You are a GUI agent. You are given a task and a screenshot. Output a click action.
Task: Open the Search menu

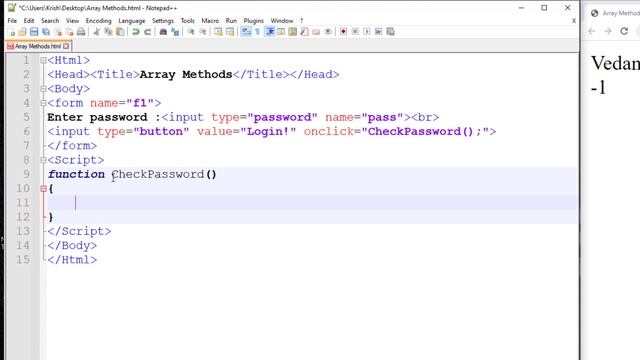50,20
